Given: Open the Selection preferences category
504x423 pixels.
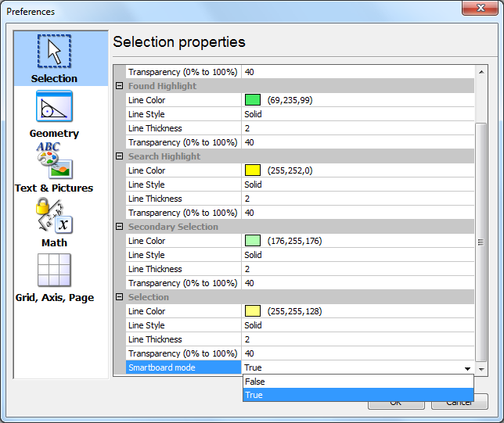Looking at the screenshot, I should [54, 58].
